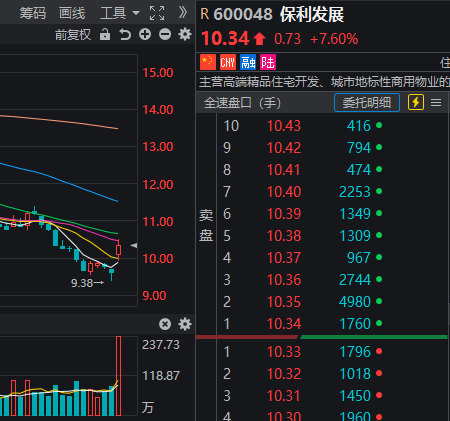Select sell level 9 price 10.42

[284, 148]
